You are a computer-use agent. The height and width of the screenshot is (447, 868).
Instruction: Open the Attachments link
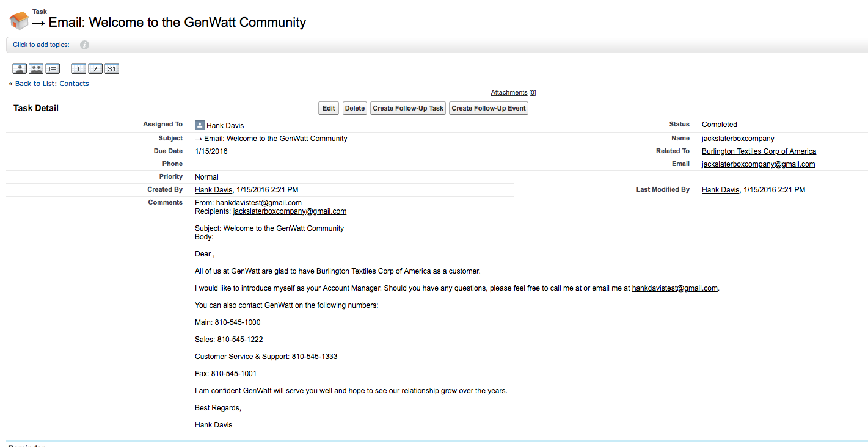pyautogui.click(x=509, y=92)
